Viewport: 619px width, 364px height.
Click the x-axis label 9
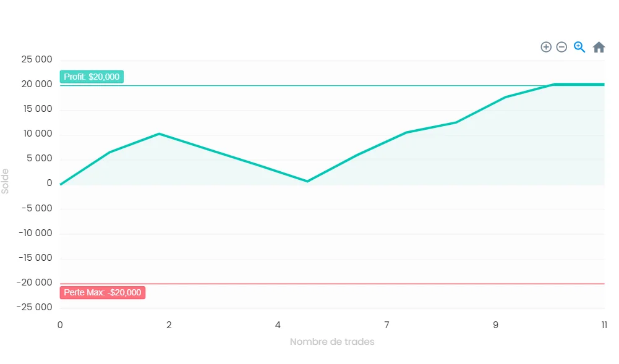[495, 325]
